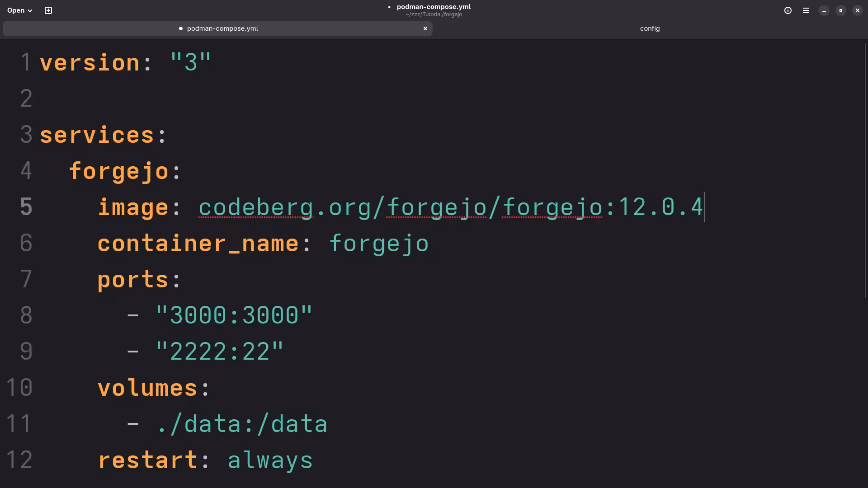Click the 'image' key on line 5
This screenshot has height=488, width=868.
point(133,208)
